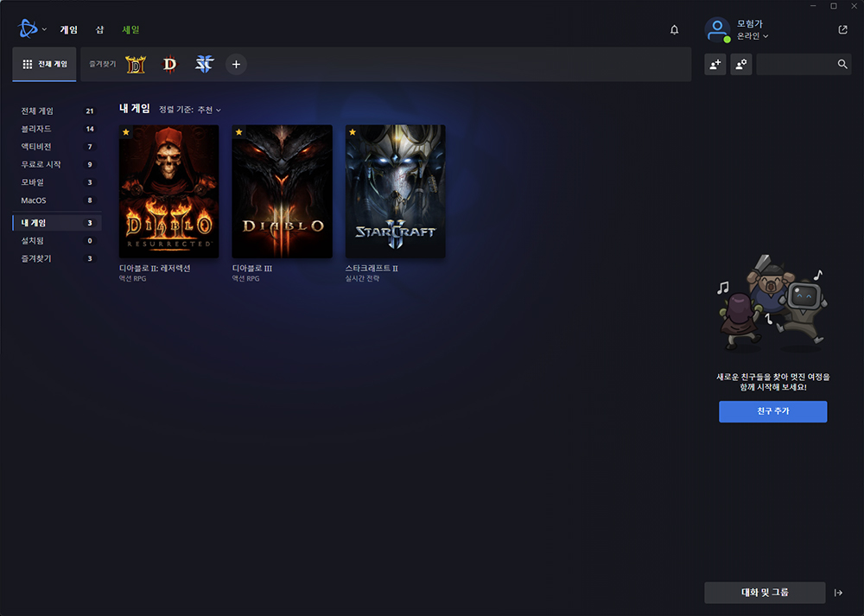Viewport: 864px width, 616px height.
Task: Select the MacOS filter
Action: (57, 200)
